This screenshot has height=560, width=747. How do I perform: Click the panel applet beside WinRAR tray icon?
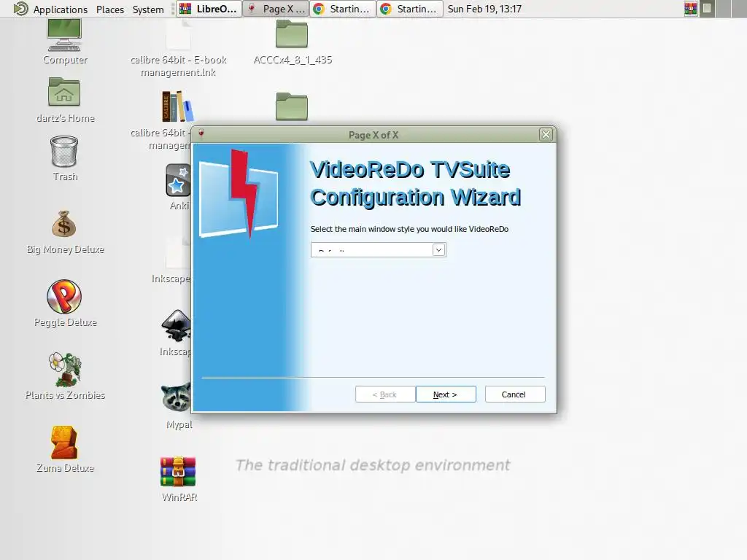click(708, 9)
